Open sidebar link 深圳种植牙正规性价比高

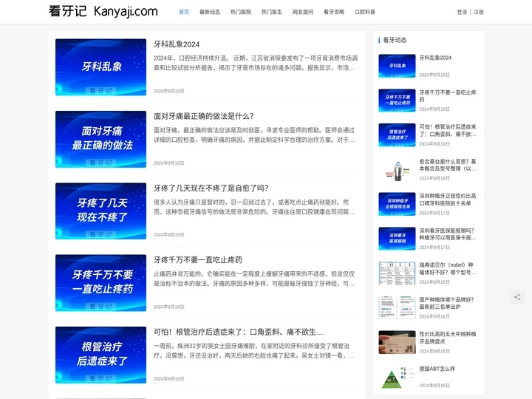(x=448, y=199)
